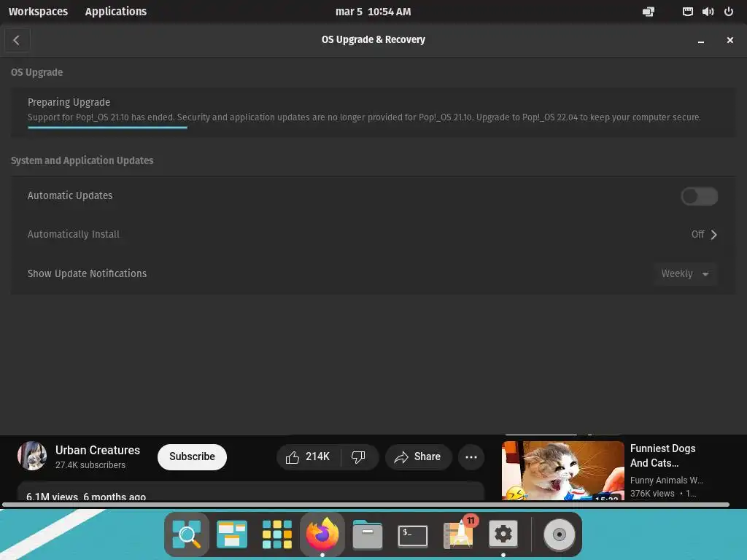Switch to Firefox from the dock
Screen dimensions: 747x560
click(x=322, y=534)
